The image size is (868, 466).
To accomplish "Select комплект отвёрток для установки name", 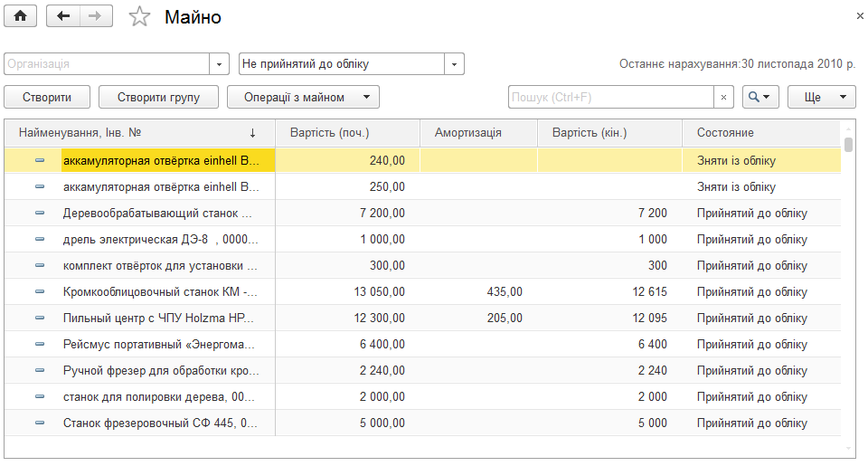I will coord(160,266).
